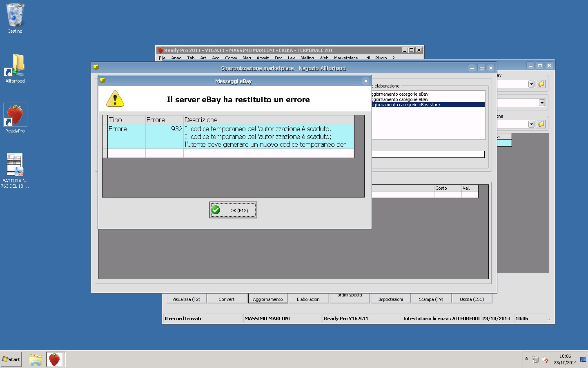Click the yellow warning icon in Messaggi eBay
The height and width of the screenshot is (368, 588).
[115, 99]
